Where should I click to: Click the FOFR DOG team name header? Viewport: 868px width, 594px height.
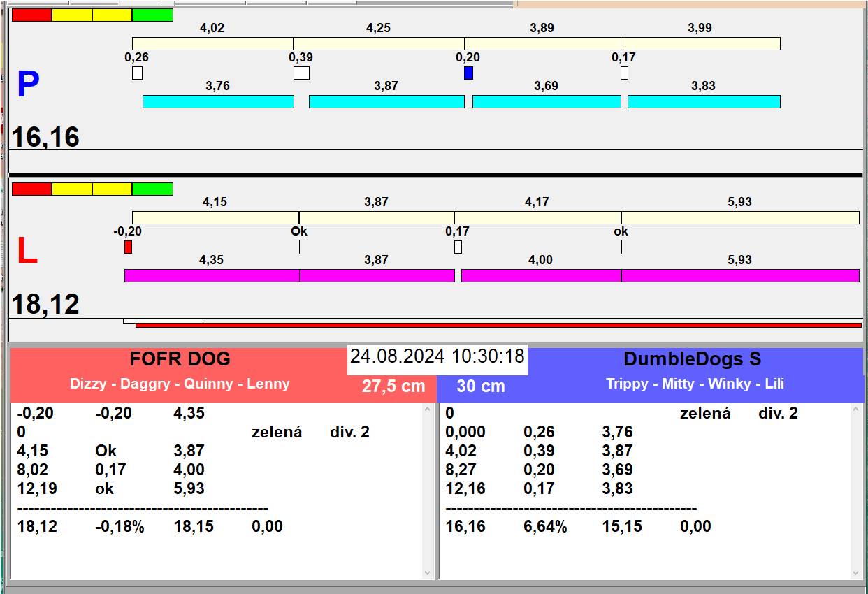tap(180, 359)
